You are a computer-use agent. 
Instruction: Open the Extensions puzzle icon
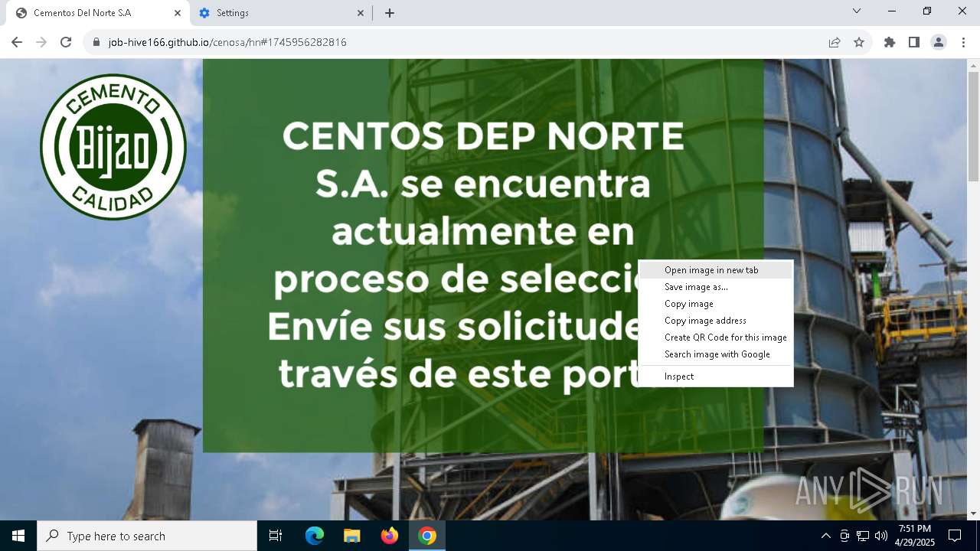click(x=890, y=42)
